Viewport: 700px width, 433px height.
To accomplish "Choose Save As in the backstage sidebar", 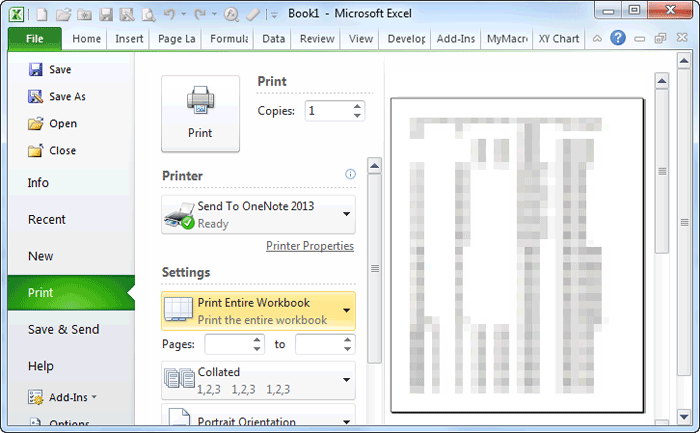I will (x=56, y=96).
